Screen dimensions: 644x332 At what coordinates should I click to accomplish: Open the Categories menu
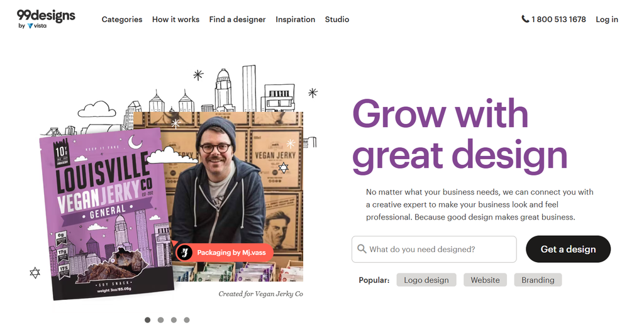click(122, 19)
